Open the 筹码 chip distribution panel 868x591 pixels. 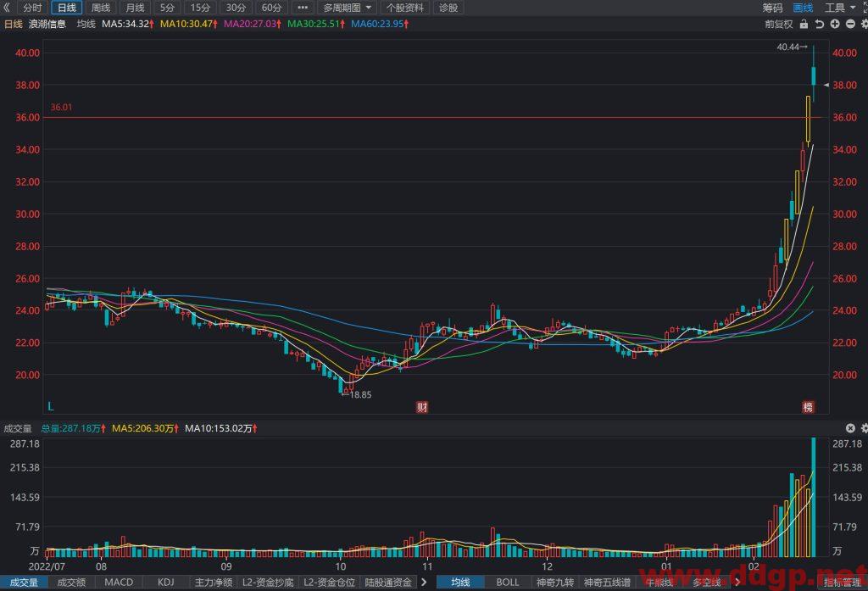tap(772, 8)
